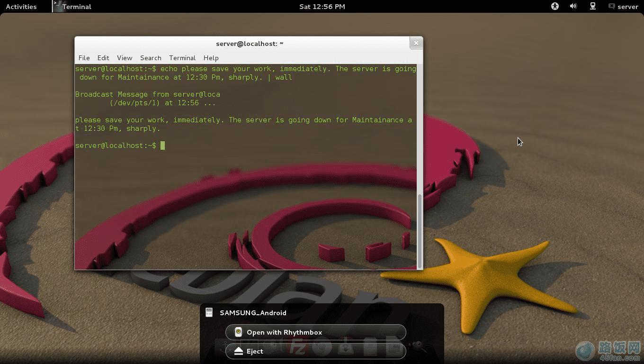
Task: Open the File menu in Terminal
Action: click(84, 58)
